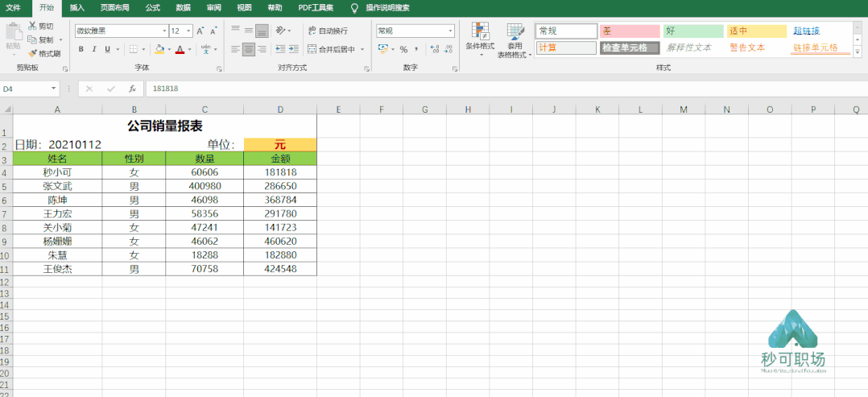The width and height of the screenshot is (868, 397).
Task: Click inside the formula bar showing 181818
Action: (x=506, y=89)
